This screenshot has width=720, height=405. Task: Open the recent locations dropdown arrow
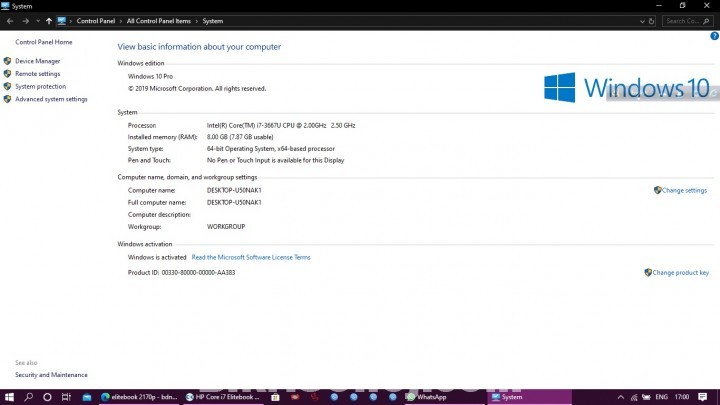38,21
